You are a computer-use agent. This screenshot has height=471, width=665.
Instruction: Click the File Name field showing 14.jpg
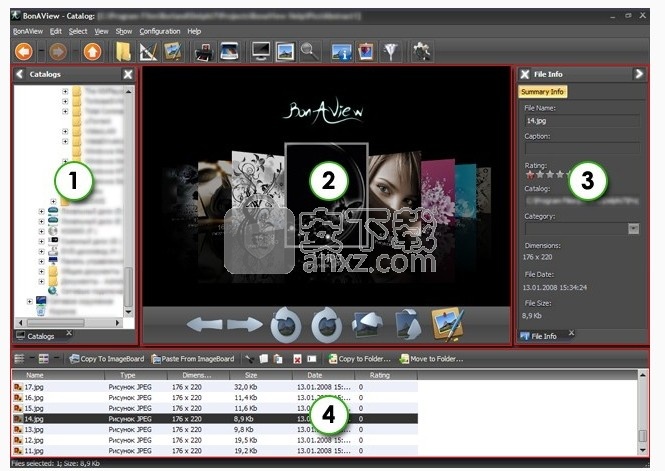click(581, 121)
